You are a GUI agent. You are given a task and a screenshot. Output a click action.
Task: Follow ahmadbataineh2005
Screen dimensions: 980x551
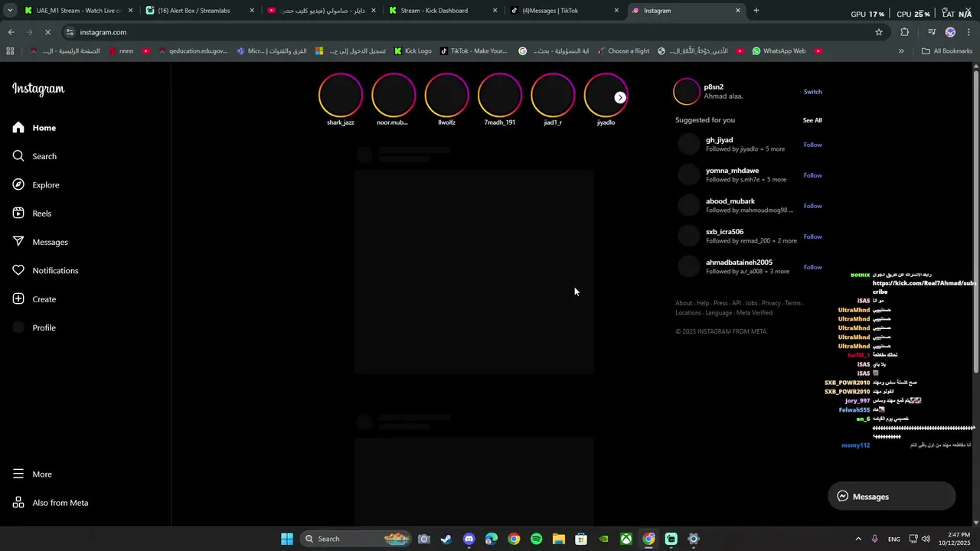(x=812, y=267)
